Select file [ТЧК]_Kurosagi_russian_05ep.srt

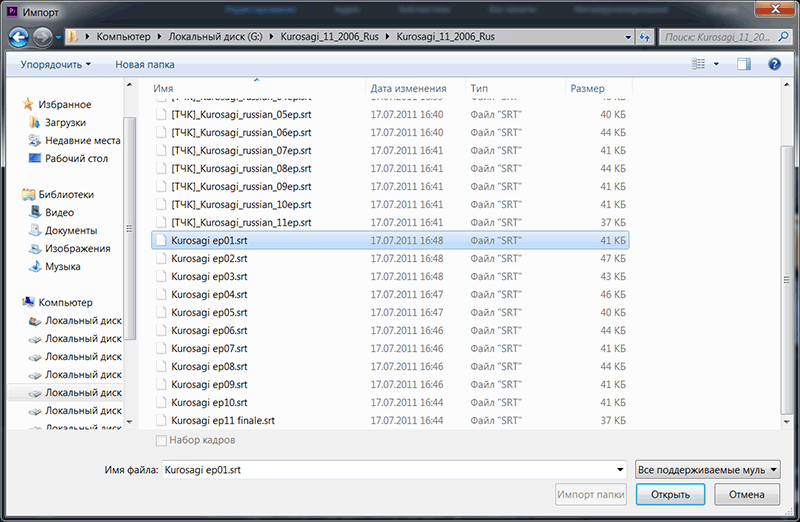coord(390,114)
